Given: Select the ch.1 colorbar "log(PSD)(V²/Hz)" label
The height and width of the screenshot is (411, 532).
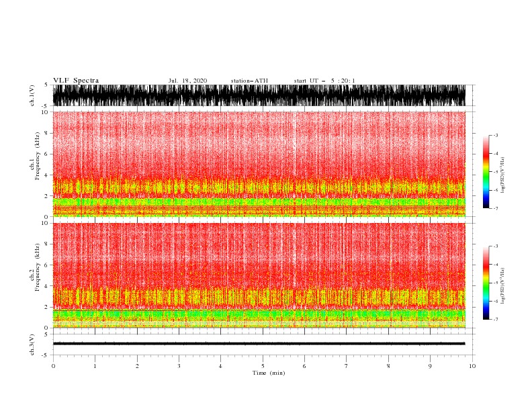Looking at the screenshot, I should tap(502, 175).
